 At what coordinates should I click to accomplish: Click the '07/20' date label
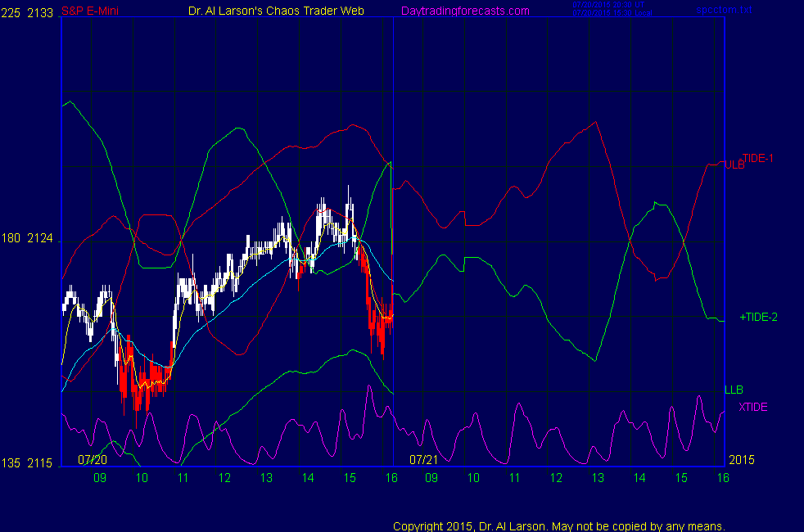93,460
